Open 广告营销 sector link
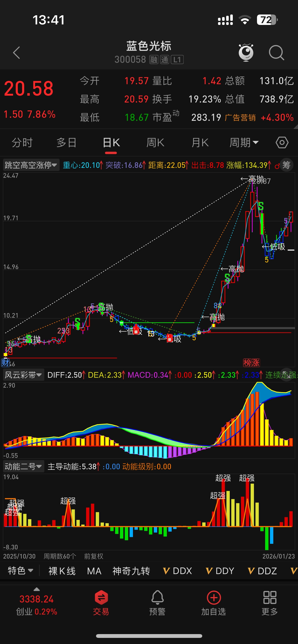 240,118
